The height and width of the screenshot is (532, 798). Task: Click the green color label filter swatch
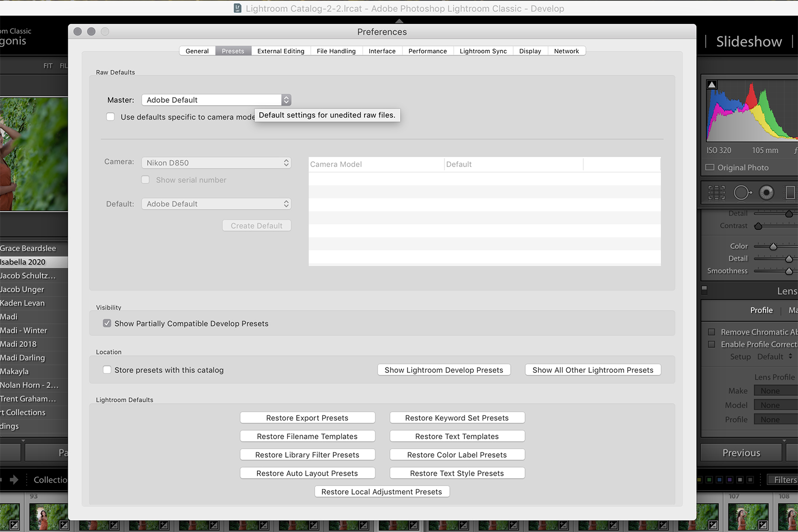[709, 480]
